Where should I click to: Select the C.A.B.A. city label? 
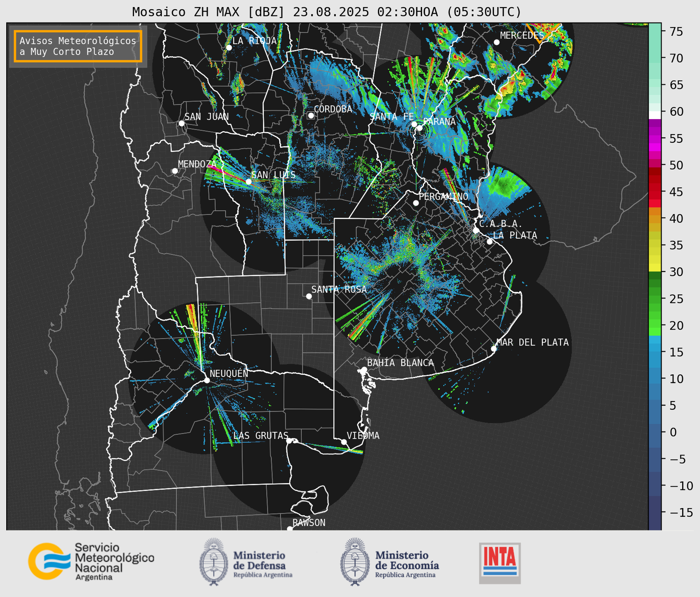click(x=501, y=224)
